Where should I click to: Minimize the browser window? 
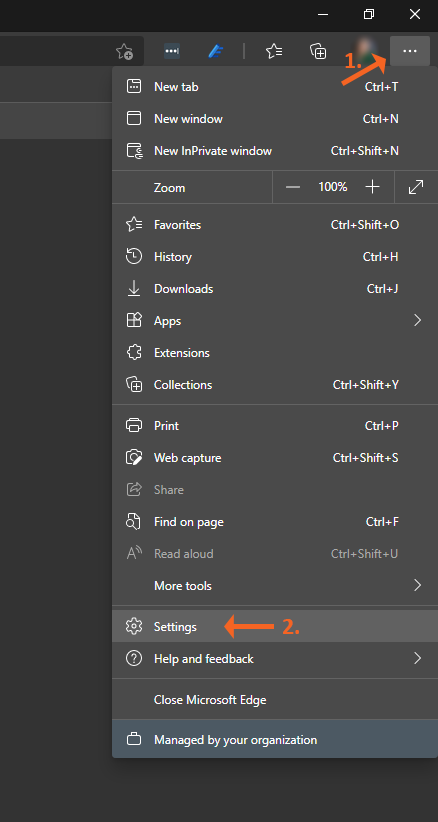coord(323,14)
